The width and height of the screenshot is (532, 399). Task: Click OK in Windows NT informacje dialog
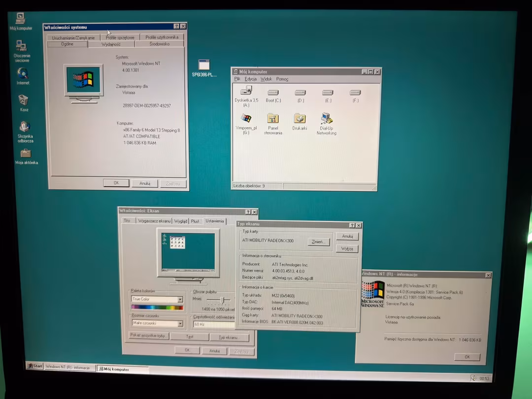(467, 357)
